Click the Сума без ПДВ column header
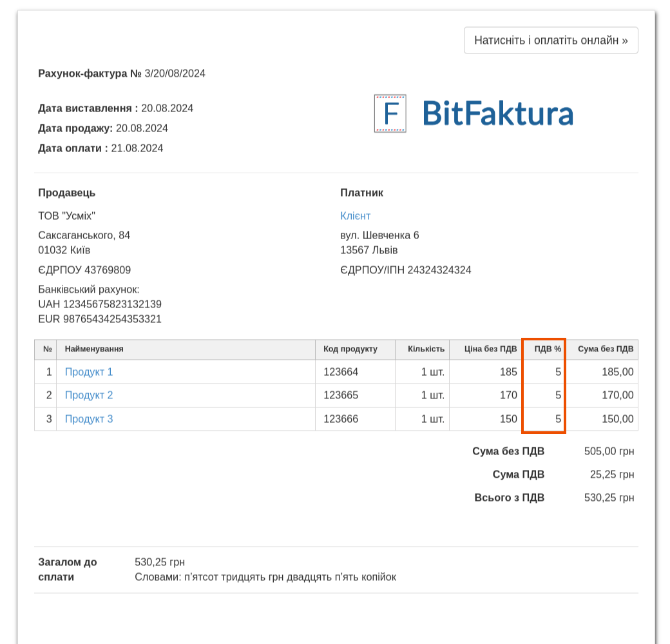Image resolution: width=670 pixels, height=644 pixels. point(606,349)
